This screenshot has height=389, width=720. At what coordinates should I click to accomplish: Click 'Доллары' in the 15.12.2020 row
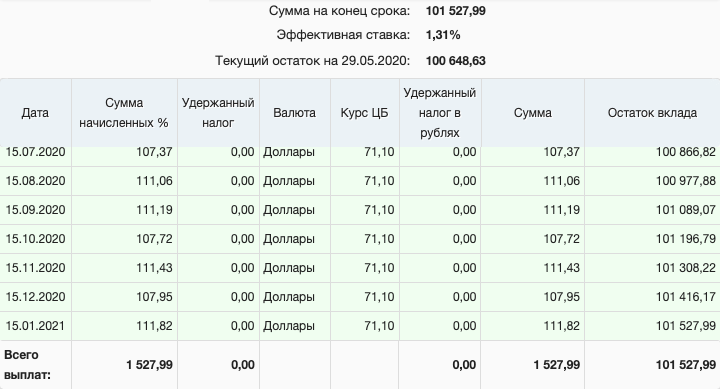click(x=289, y=297)
